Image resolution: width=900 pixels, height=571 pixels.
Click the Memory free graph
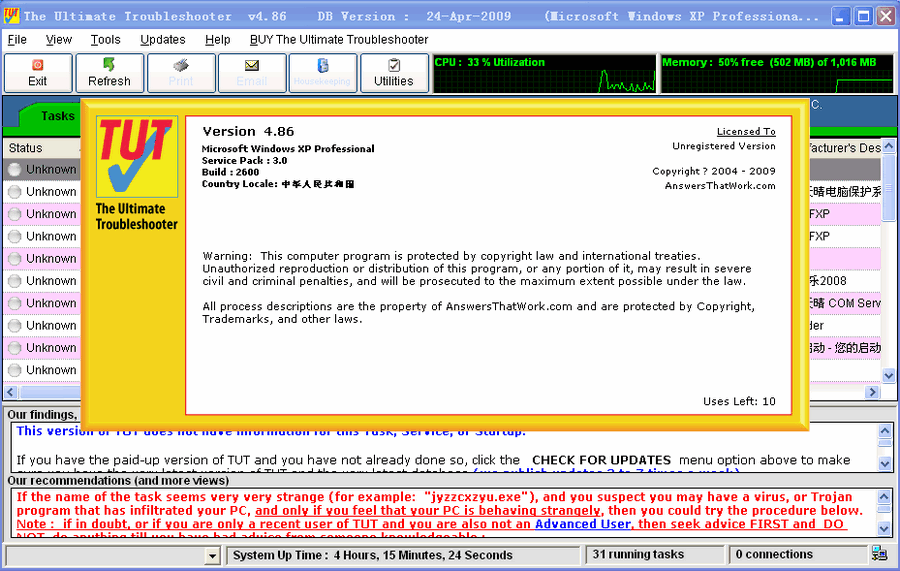coord(777,73)
